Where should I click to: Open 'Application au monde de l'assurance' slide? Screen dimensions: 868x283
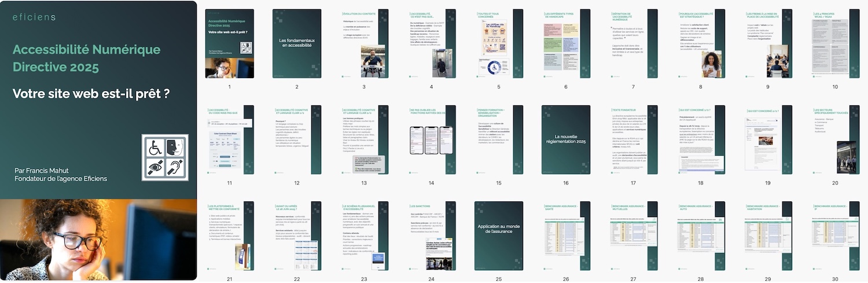tap(498, 236)
